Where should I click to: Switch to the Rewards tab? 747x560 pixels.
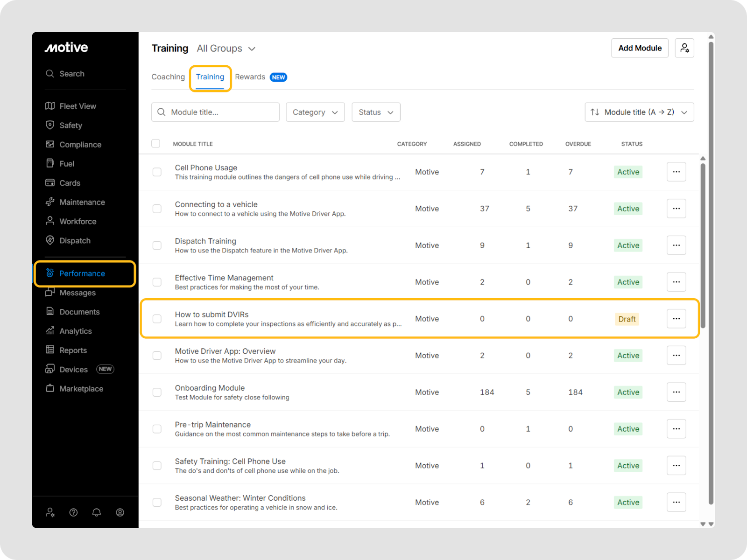click(x=250, y=77)
